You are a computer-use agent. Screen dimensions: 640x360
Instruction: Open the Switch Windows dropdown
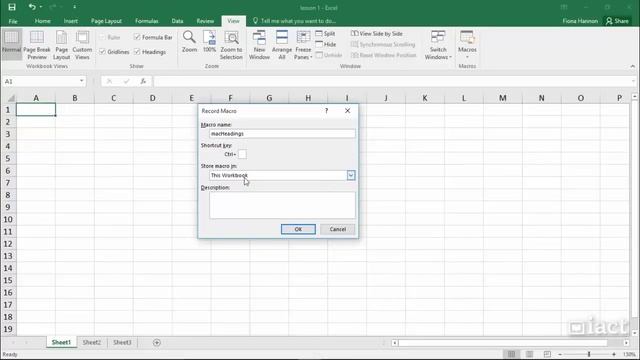pyautogui.click(x=438, y=45)
